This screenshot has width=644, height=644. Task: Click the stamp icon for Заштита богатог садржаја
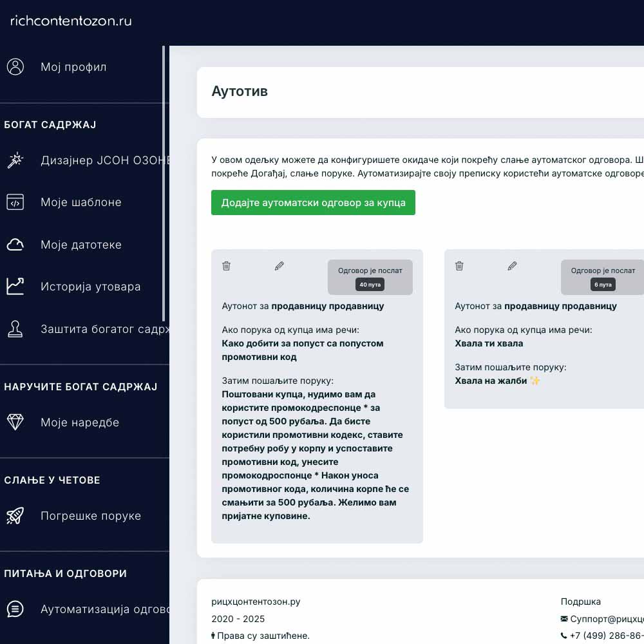[x=15, y=329]
